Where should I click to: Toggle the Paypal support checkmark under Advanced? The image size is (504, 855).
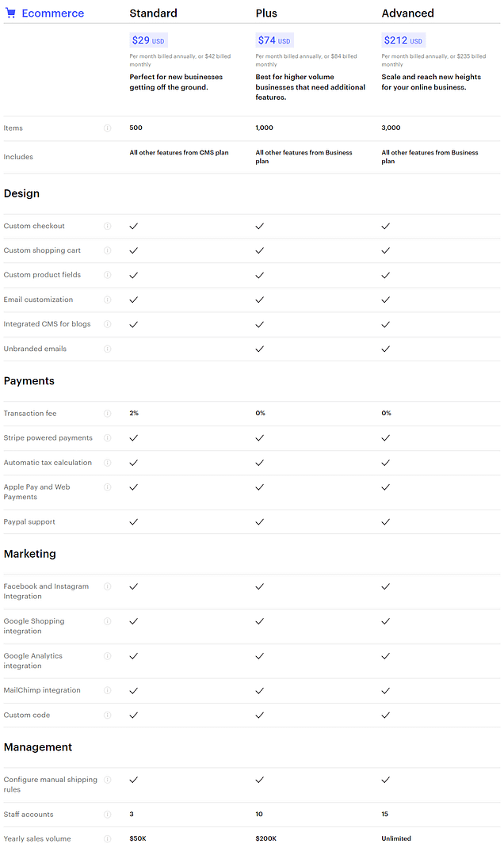(386, 521)
